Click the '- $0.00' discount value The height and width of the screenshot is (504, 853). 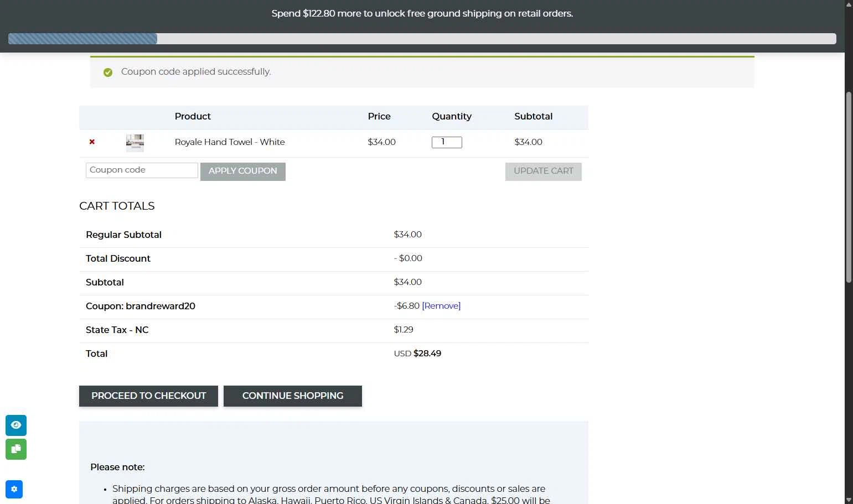(x=408, y=258)
